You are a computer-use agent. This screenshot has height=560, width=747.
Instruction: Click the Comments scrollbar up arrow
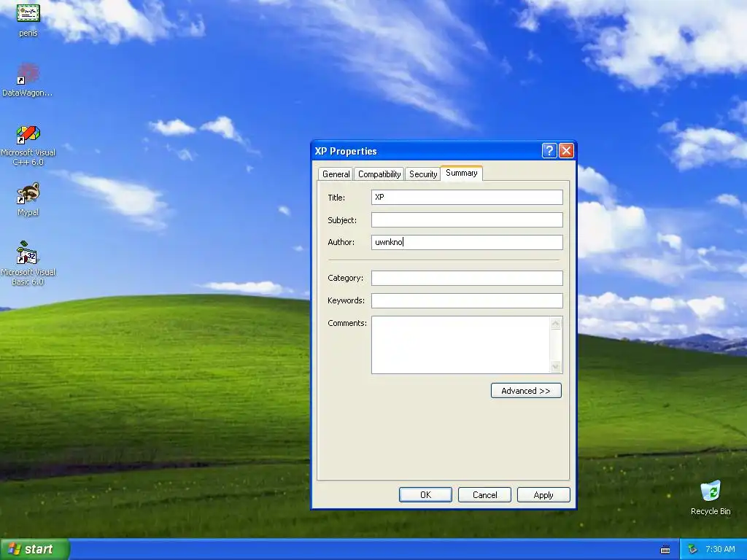[x=555, y=324]
